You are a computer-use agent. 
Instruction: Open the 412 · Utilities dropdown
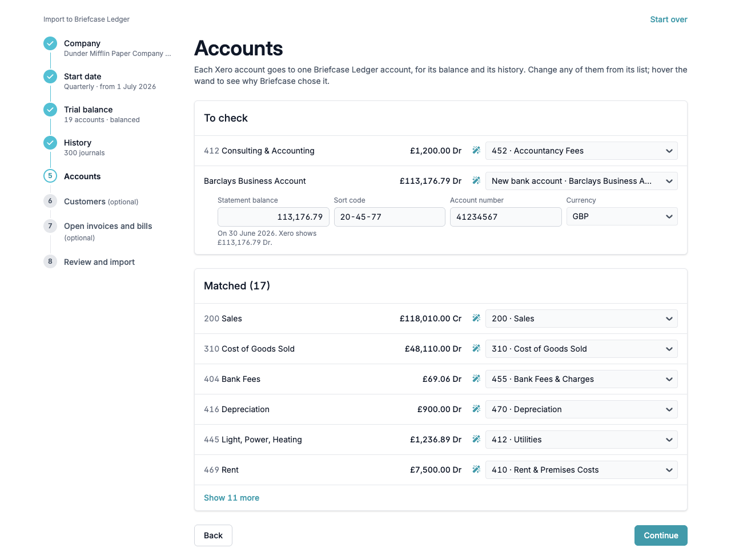(581, 440)
